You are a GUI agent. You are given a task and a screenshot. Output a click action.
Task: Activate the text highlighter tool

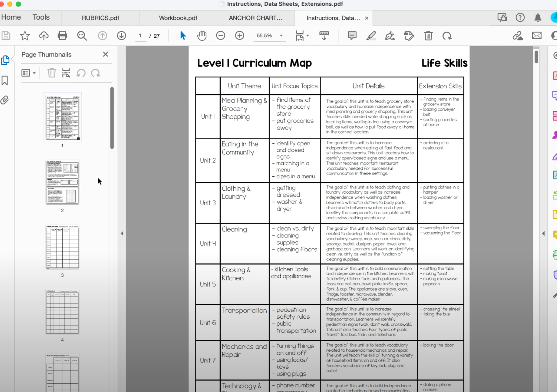[x=371, y=36]
